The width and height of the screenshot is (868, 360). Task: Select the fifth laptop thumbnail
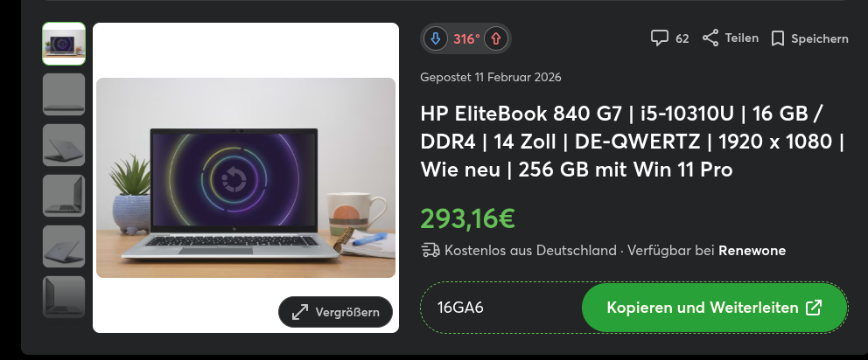point(64,246)
